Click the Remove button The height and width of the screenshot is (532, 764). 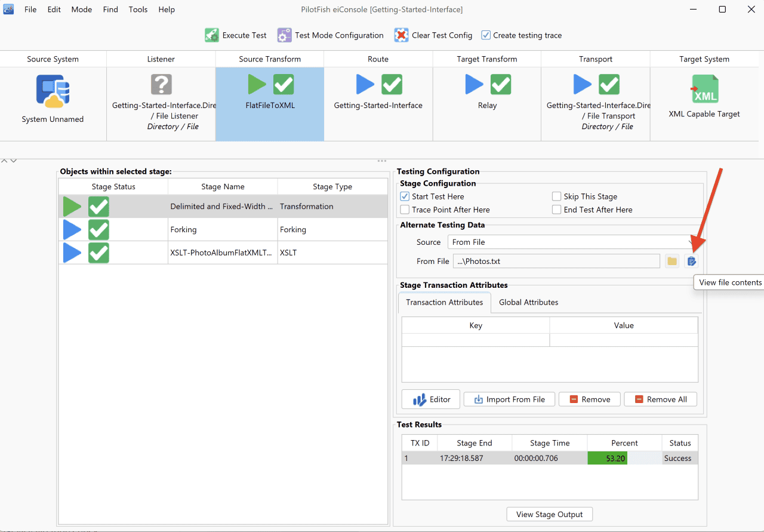point(590,399)
